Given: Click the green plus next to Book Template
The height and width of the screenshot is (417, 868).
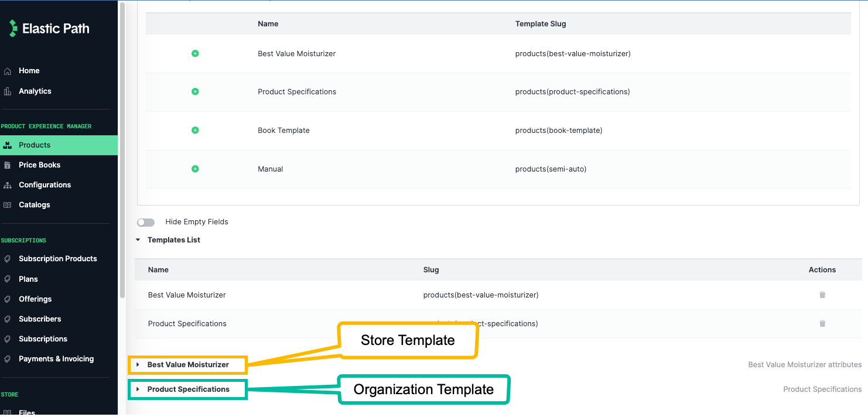Looking at the screenshot, I should [x=195, y=130].
